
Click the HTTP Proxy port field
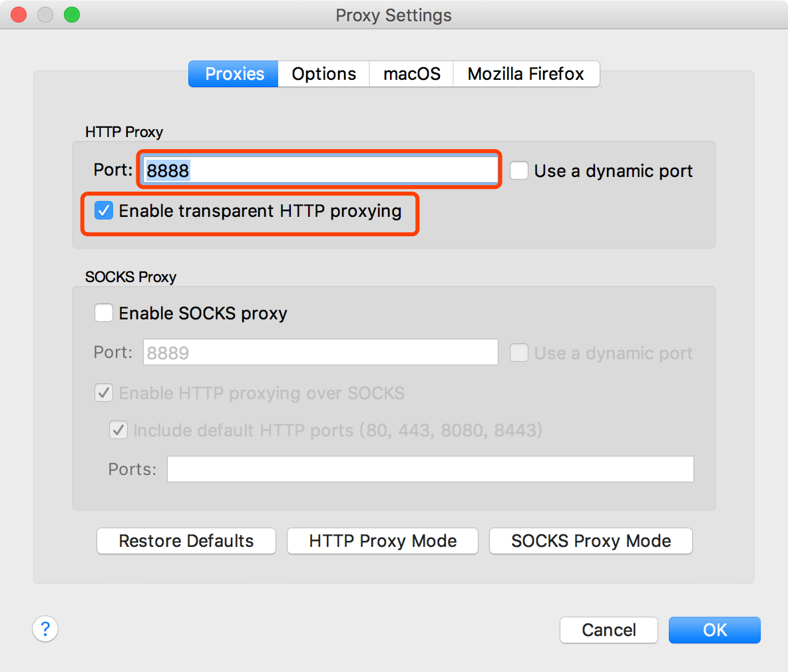tap(319, 170)
